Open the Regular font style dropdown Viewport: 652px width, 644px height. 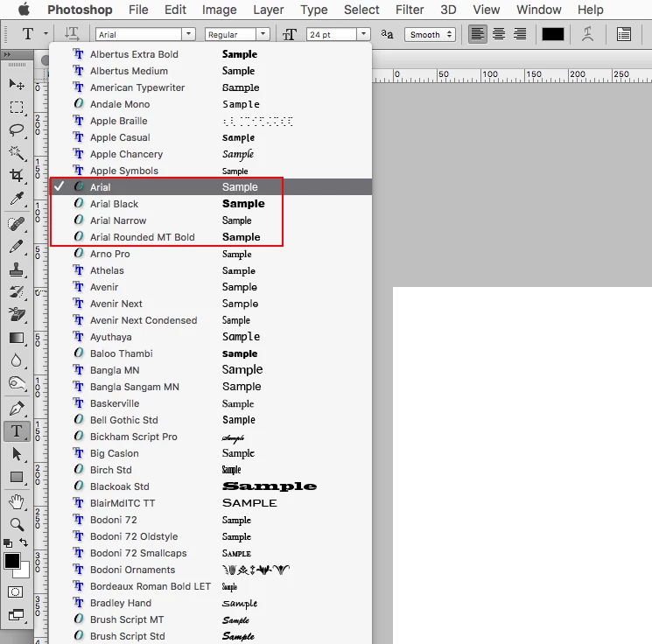[263, 34]
